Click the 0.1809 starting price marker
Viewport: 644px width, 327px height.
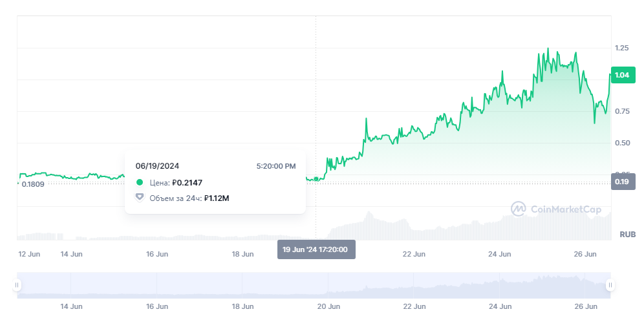(x=32, y=184)
